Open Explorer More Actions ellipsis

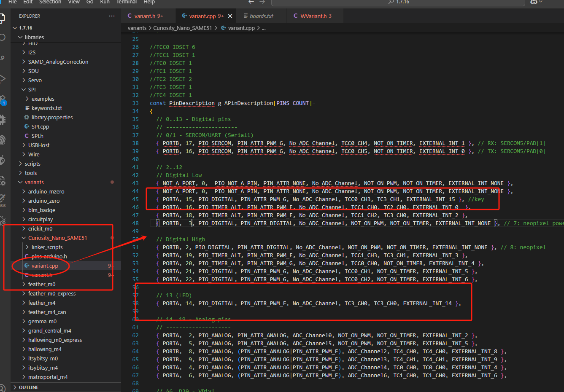tap(112, 16)
